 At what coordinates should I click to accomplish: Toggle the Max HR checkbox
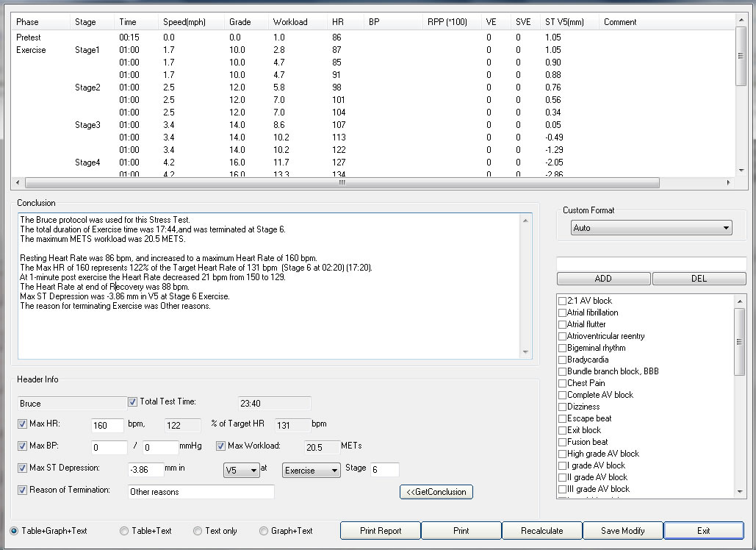coord(23,424)
